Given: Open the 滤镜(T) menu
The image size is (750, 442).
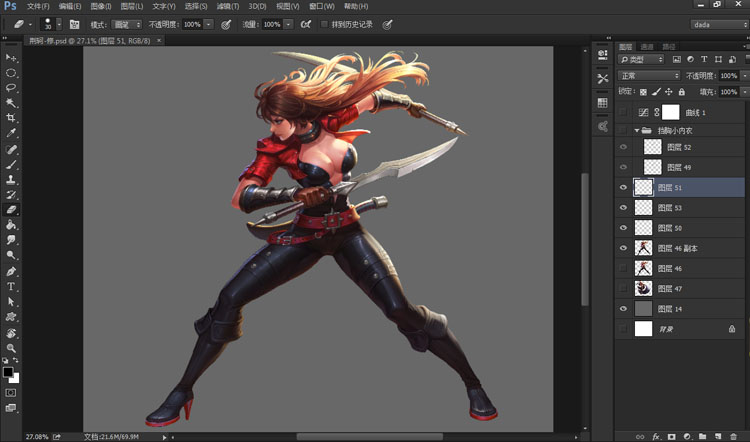Looking at the screenshot, I should [x=228, y=6].
